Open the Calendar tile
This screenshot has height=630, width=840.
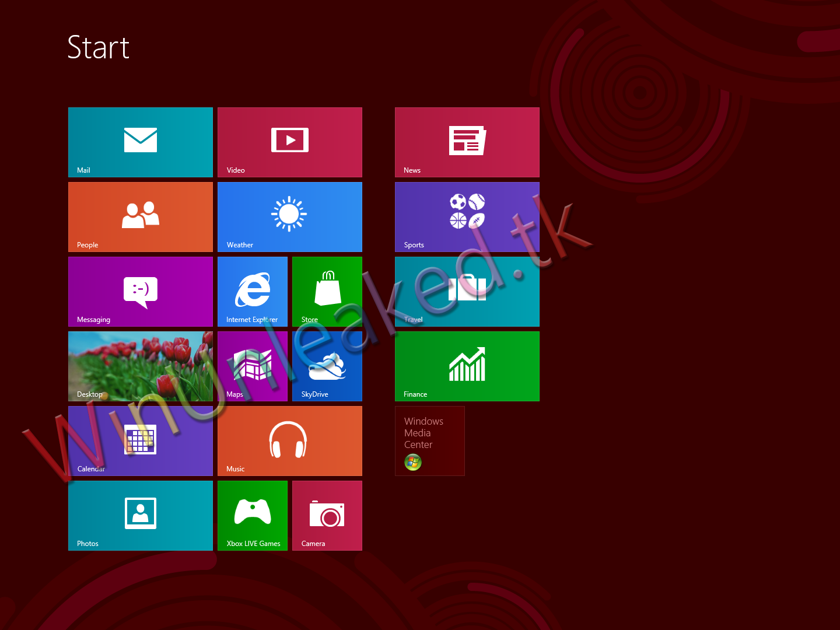pyautogui.click(x=141, y=441)
